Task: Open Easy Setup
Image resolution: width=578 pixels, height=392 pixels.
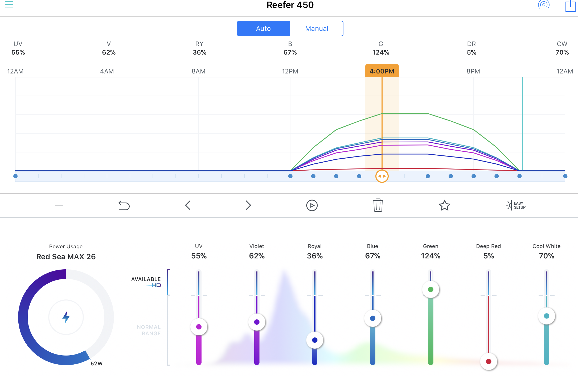Action: pyautogui.click(x=516, y=205)
